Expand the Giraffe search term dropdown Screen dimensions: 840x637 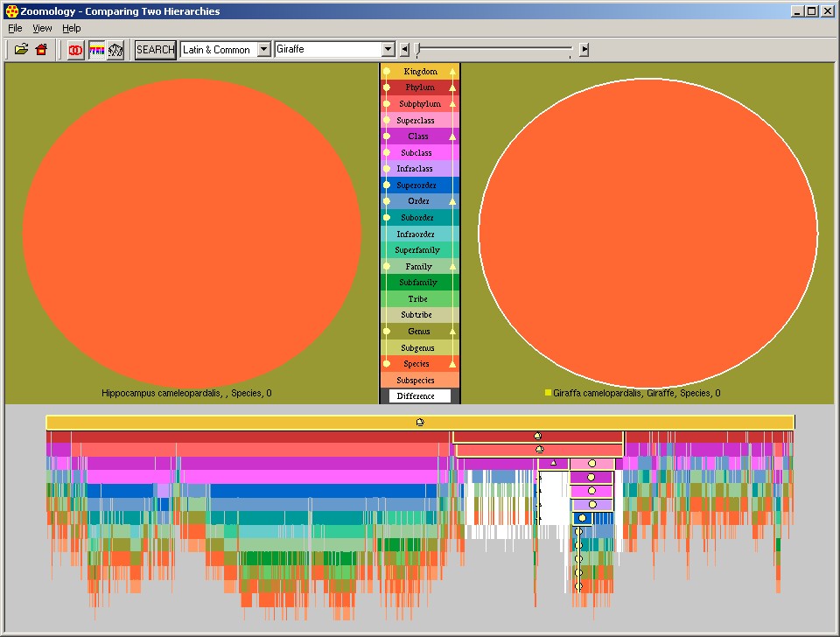[x=388, y=50]
